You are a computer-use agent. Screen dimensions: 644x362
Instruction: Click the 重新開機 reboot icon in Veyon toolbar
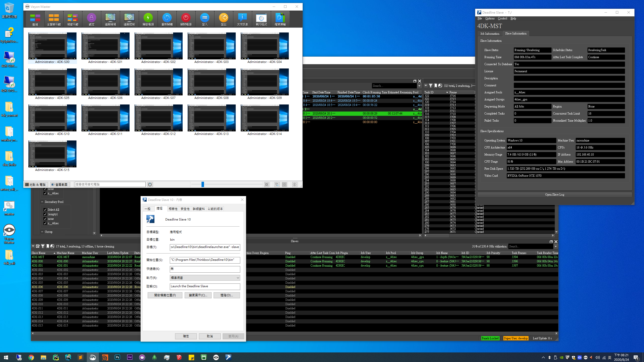coord(167,19)
